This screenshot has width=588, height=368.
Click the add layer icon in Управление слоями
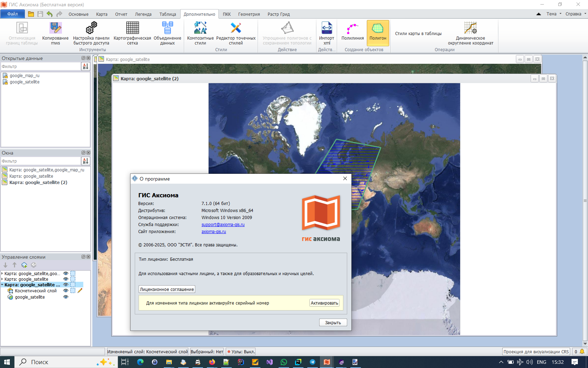[x=24, y=265]
